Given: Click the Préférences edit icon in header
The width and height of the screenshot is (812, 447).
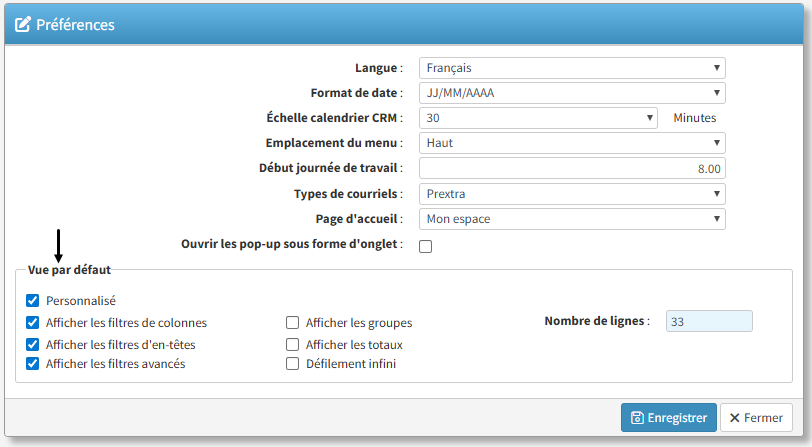Looking at the screenshot, I should [22, 24].
